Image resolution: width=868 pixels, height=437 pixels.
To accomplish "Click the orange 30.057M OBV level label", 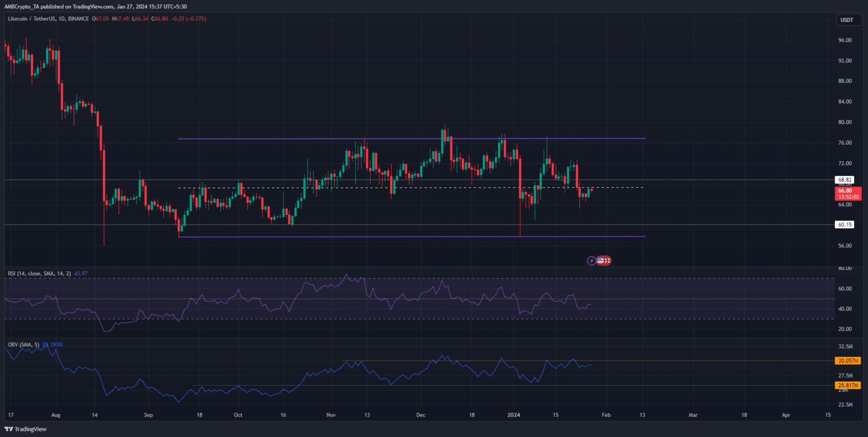I will pos(847,361).
